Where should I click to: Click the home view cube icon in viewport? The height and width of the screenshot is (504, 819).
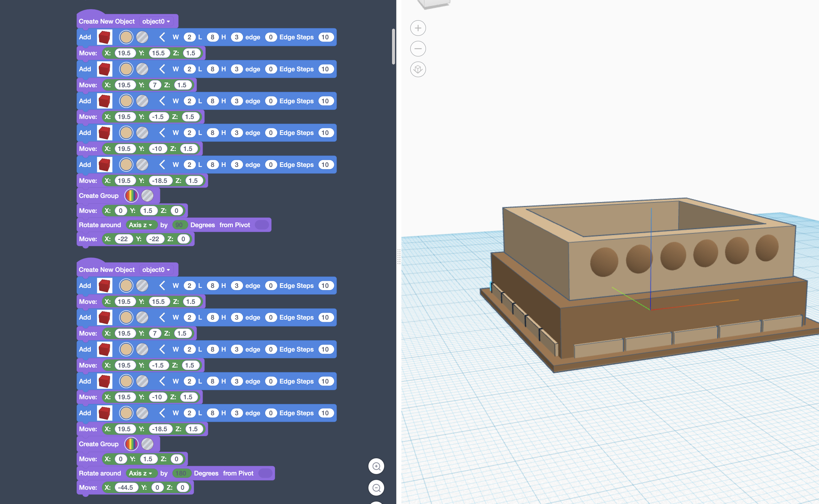click(x=418, y=70)
